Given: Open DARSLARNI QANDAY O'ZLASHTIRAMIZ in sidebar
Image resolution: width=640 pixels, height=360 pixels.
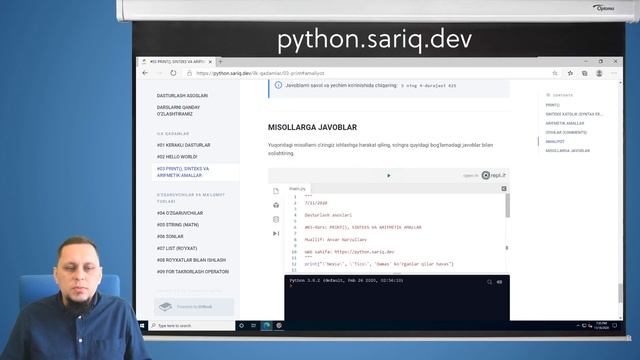Looking at the screenshot, I should [x=178, y=111].
